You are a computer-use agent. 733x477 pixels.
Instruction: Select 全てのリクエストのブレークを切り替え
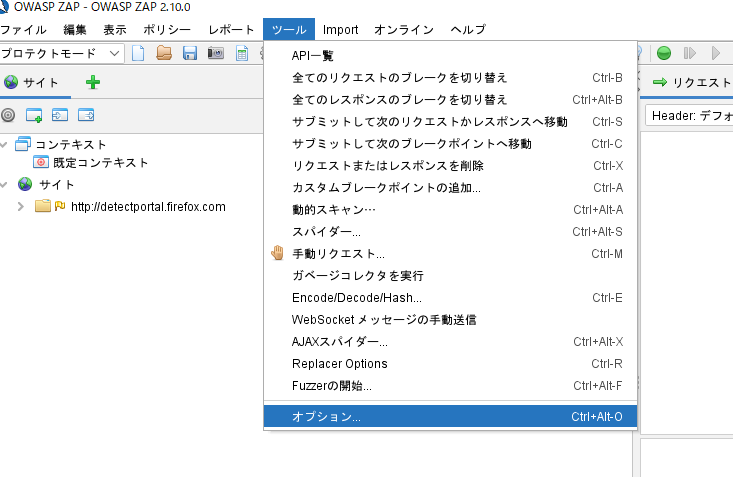click(450, 78)
